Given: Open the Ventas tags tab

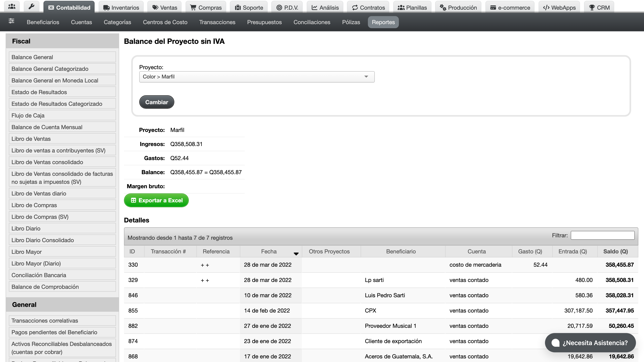Looking at the screenshot, I should pyautogui.click(x=164, y=7).
